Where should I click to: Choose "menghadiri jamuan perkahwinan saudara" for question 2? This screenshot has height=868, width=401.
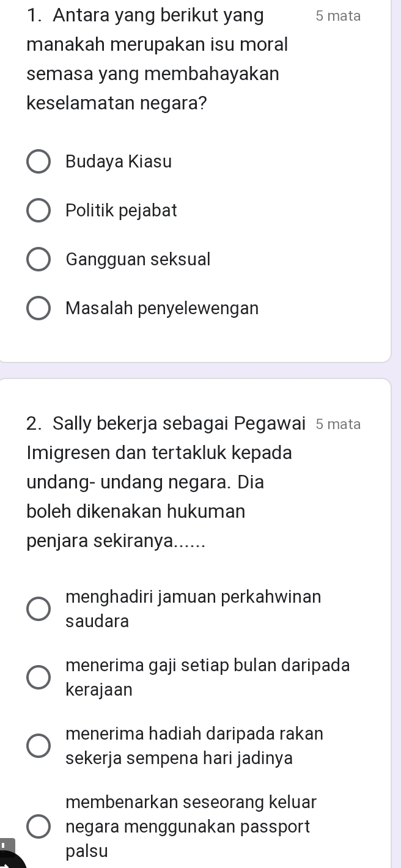[38, 609]
